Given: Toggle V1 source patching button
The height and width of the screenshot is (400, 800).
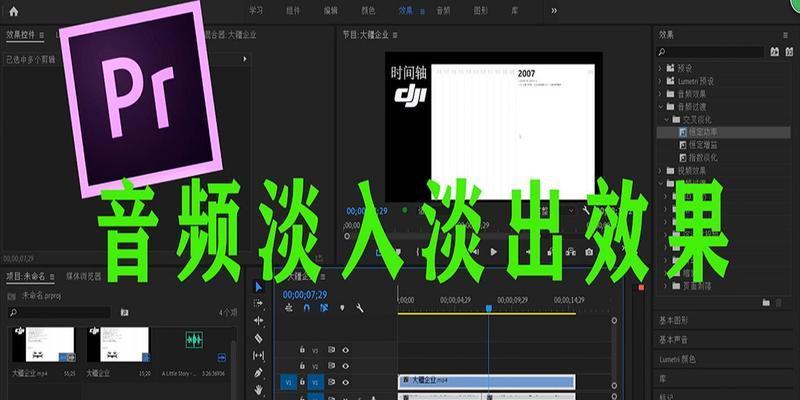Looking at the screenshot, I should (x=287, y=382).
